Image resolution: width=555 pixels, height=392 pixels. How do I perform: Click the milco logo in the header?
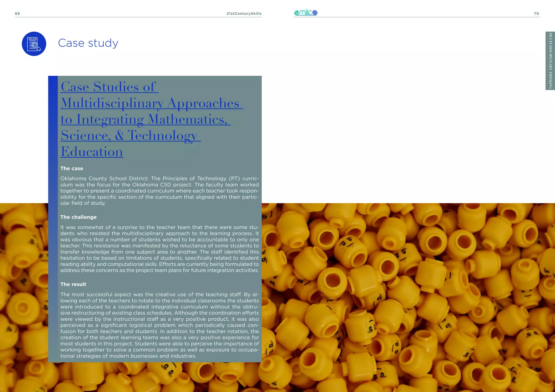(x=306, y=12)
